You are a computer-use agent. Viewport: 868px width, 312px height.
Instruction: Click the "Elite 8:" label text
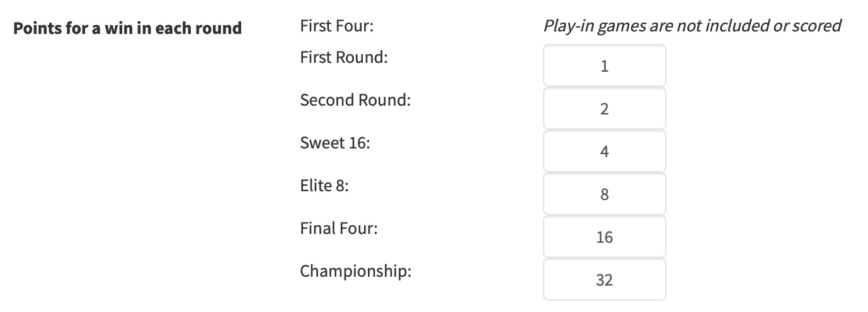pos(324,186)
